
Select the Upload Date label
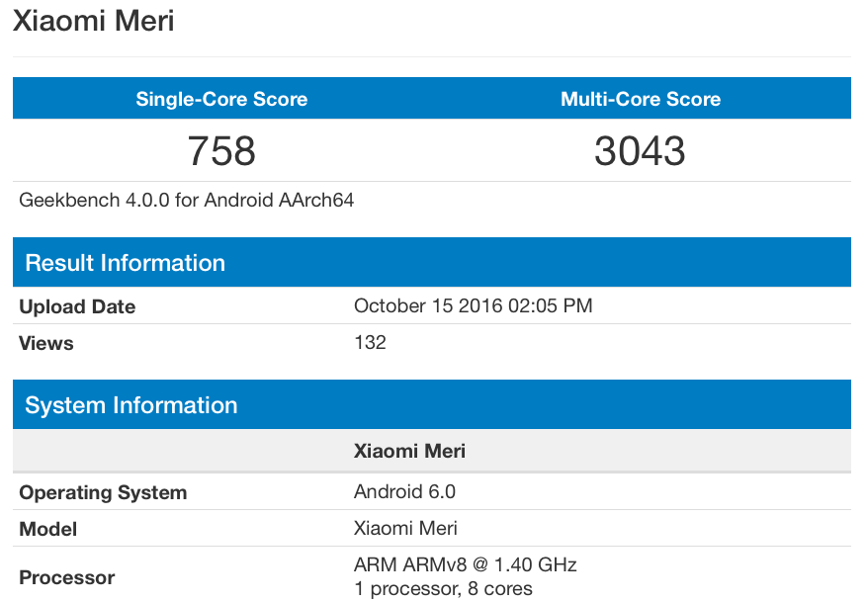[77, 306]
